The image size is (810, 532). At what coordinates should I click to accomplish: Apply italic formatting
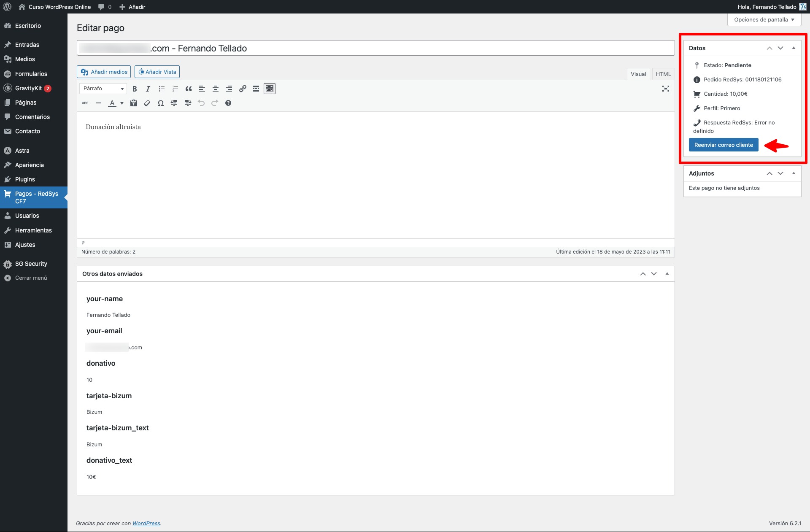tap(148, 89)
